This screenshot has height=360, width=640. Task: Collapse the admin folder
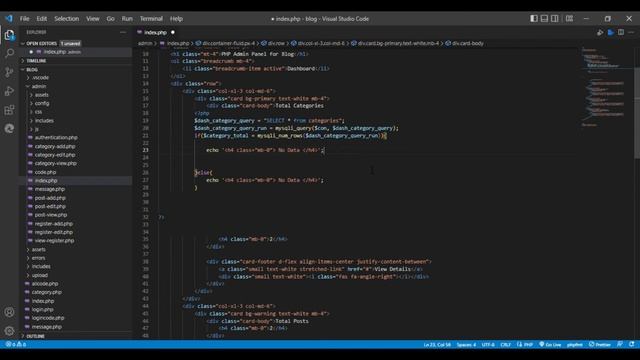pos(39,87)
